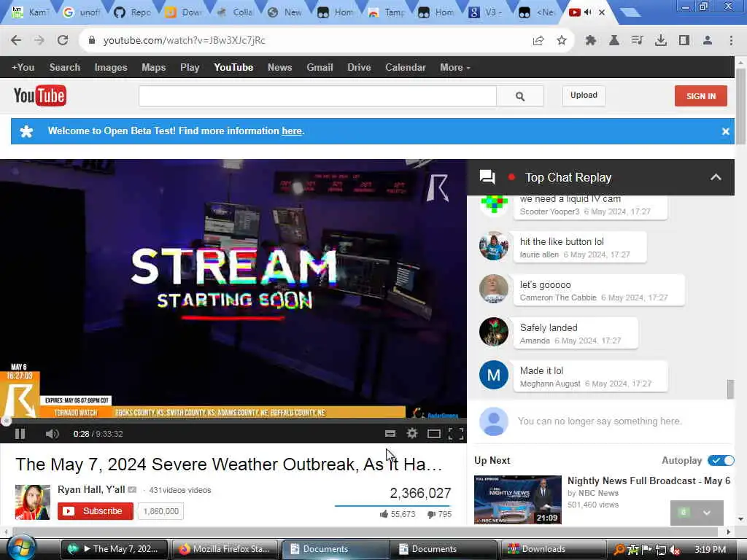This screenshot has width=747, height=560.
Task: Open the Chrome three-dot menu
Action: click(731, 41)
